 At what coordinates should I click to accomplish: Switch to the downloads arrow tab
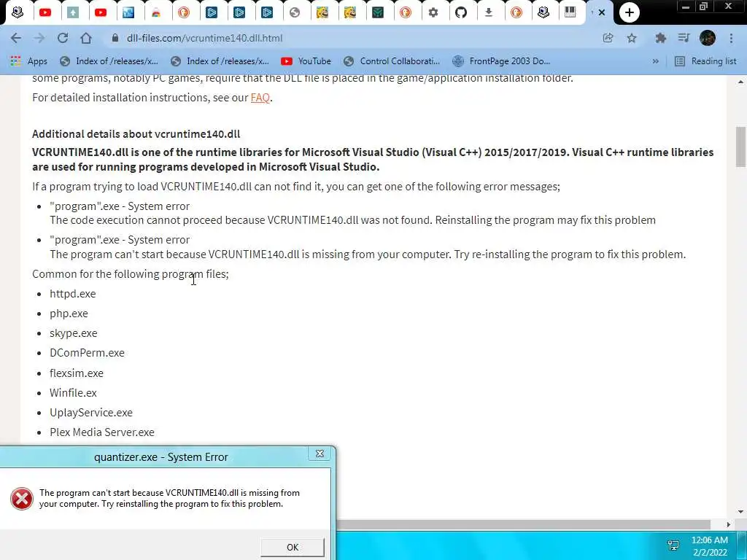[488, 12]
